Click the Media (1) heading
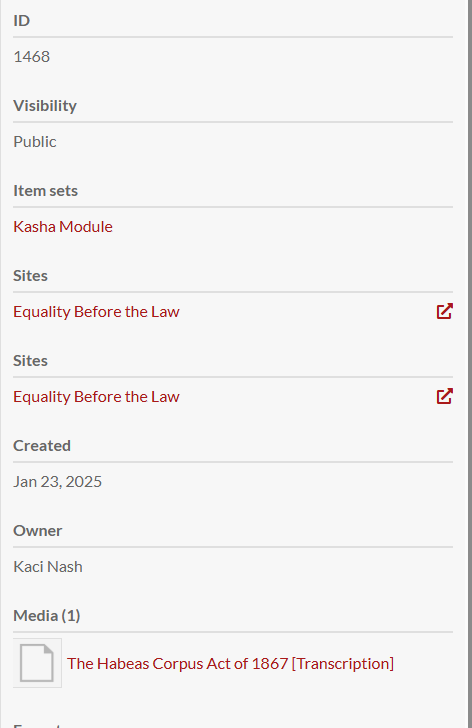This screenshot has height=728, width=472. 47,616
